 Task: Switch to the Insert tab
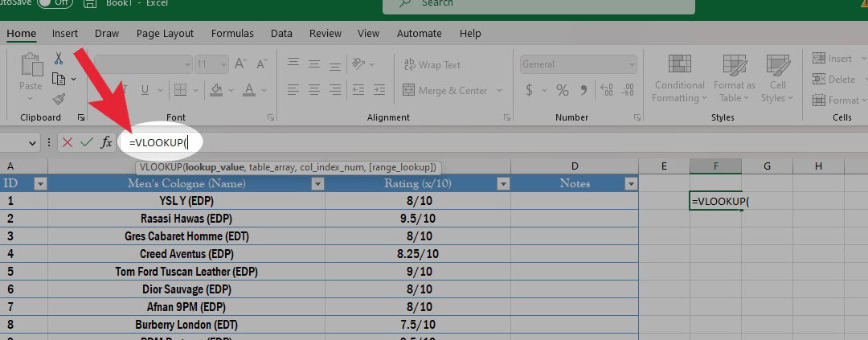point(65,33)
